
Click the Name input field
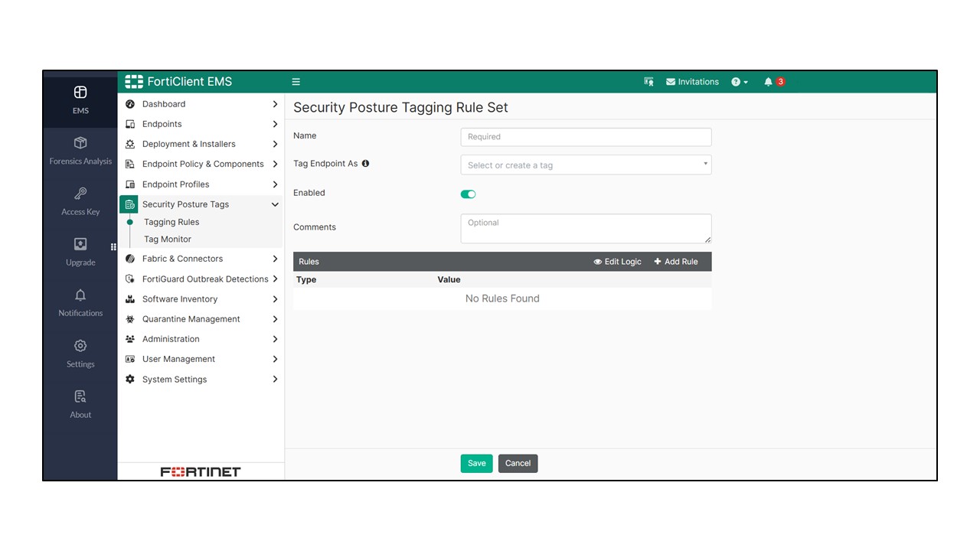click(586, 137)
